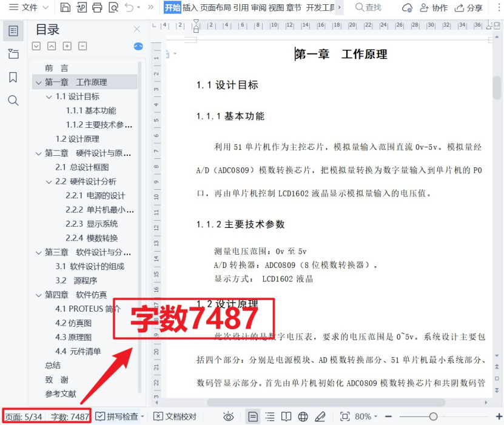The height and width of the screenshot is (425, 504).
Task: Open the 文件 hamburger menu
Action: (29, 7)
